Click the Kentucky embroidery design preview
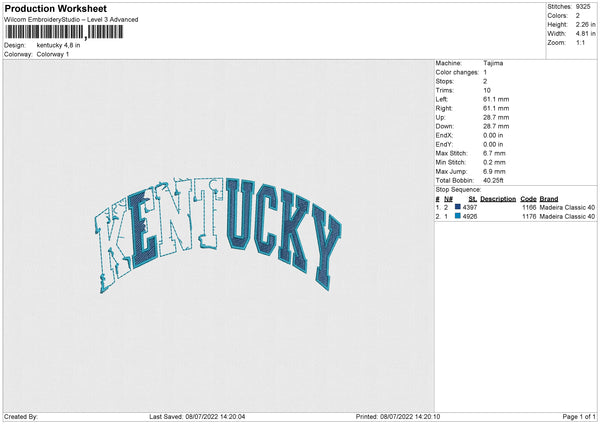 point(218,235)
